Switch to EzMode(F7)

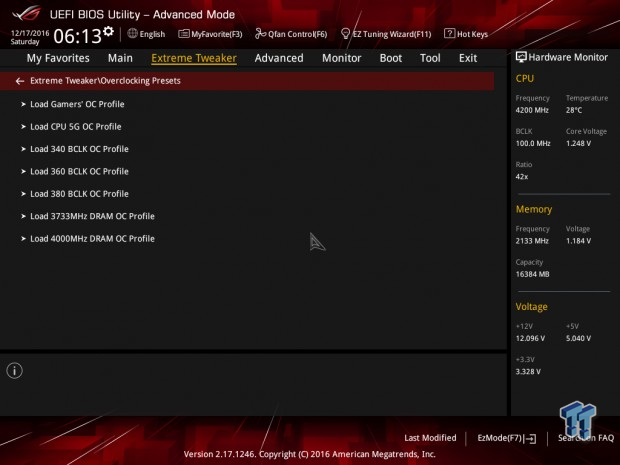pos(499,438)
